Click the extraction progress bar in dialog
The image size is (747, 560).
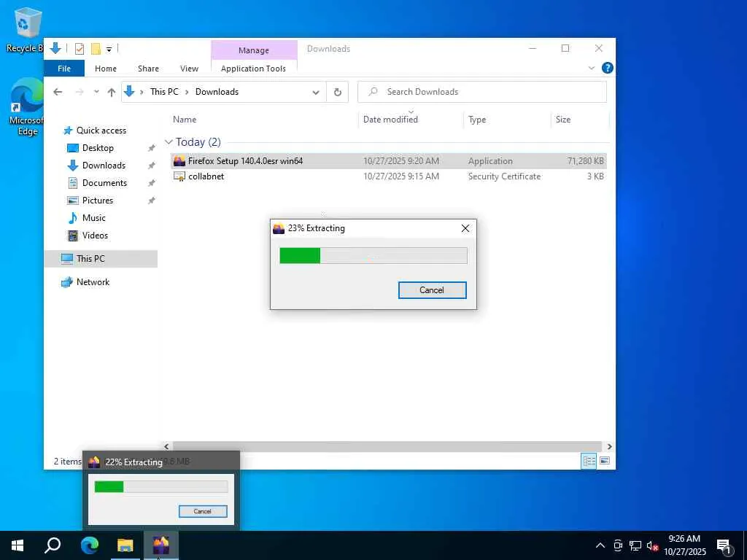click(373, 256)
